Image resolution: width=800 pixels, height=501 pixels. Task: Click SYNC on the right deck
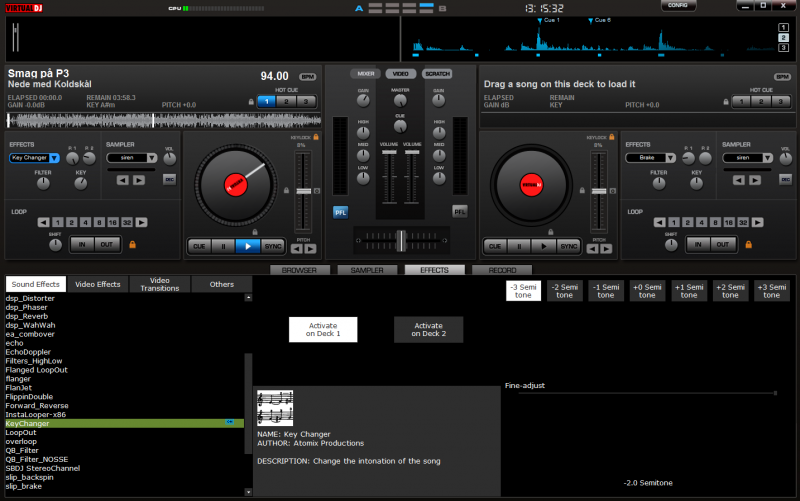(569, 246)
